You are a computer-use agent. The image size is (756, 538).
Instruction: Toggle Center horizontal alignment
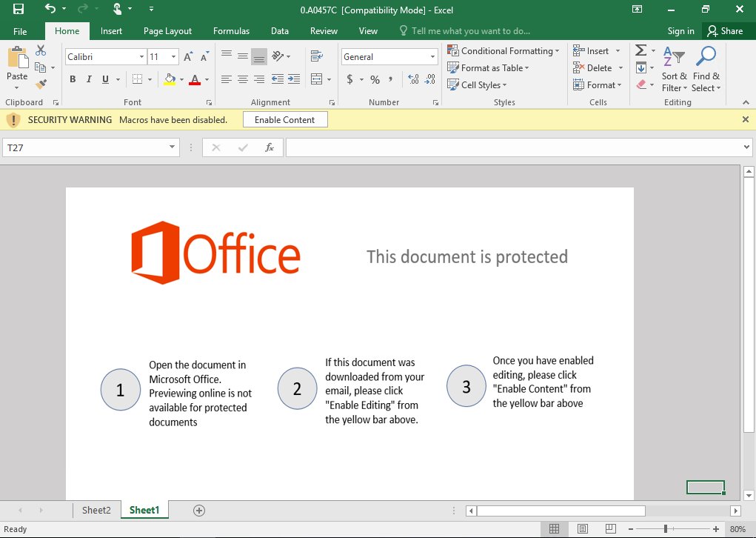[x=243, y=79]
